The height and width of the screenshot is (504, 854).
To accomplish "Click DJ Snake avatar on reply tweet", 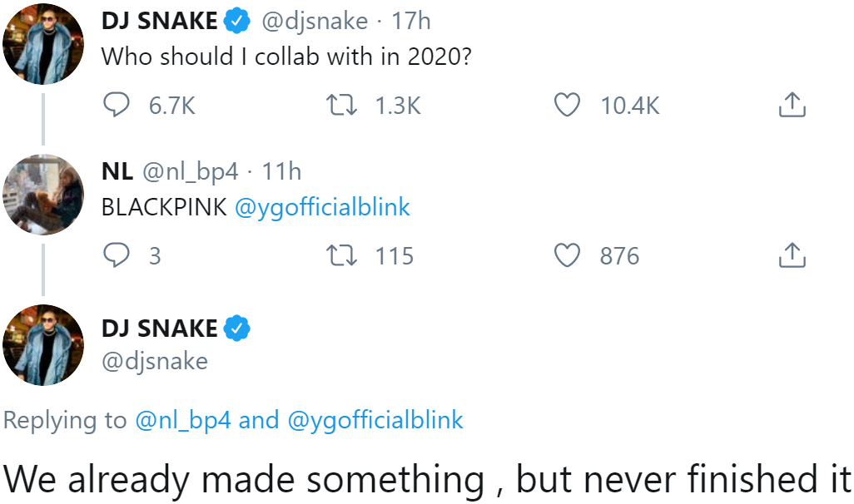I will [x=43, y=344].
